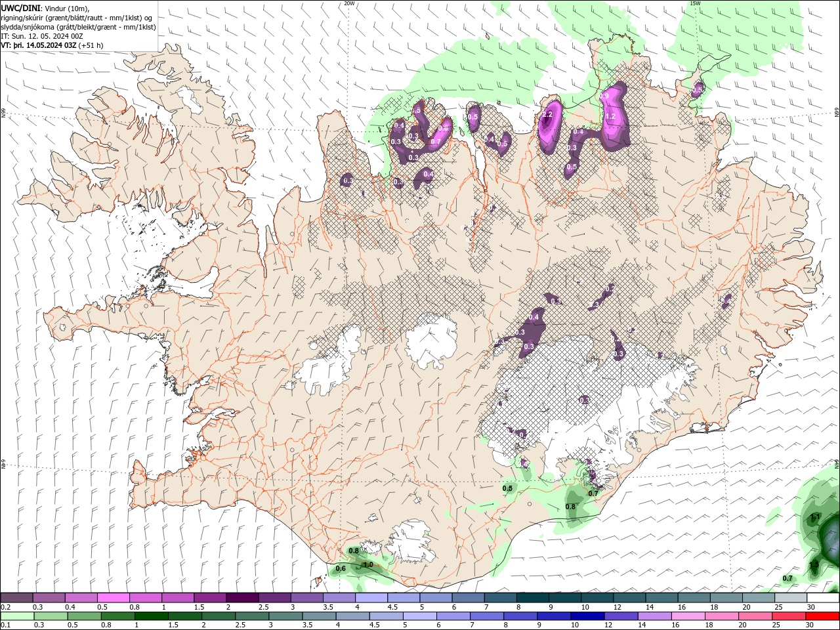The width and height of the screenshot is (840, 630).
Task: Click the snow scale swatch starting at 0.2
Action: [x=16, y=598]
